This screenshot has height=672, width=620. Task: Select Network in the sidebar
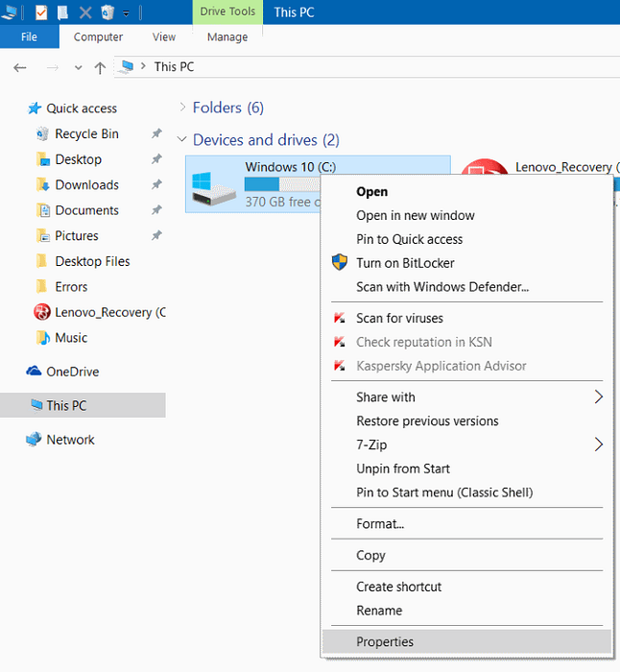coord(70,440)
